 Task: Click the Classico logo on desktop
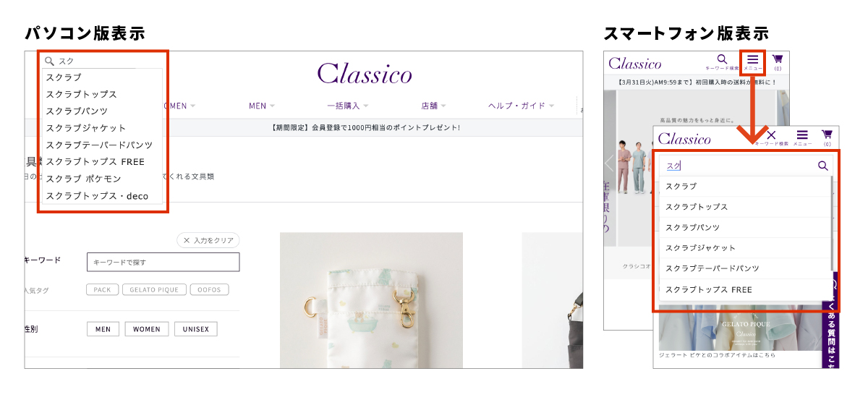365,73
